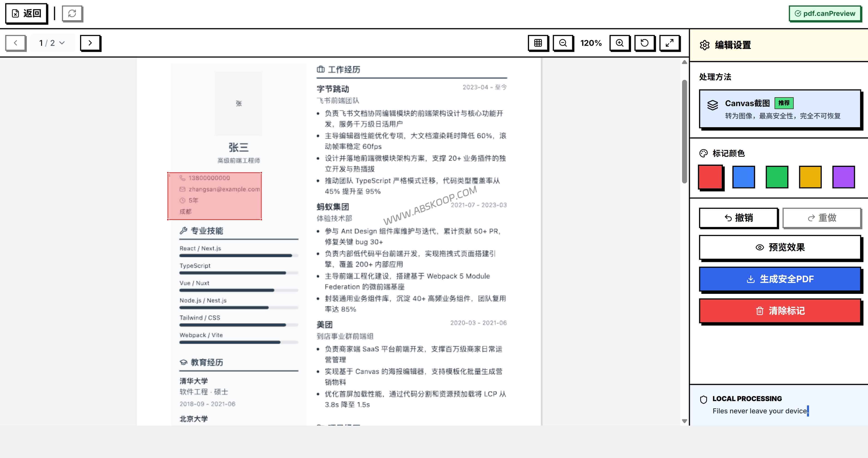Open the thumbnail grid view
Image resolution: width=868 pixels, height=458 pixels.
pyautogui.click(x=538, y=43)
